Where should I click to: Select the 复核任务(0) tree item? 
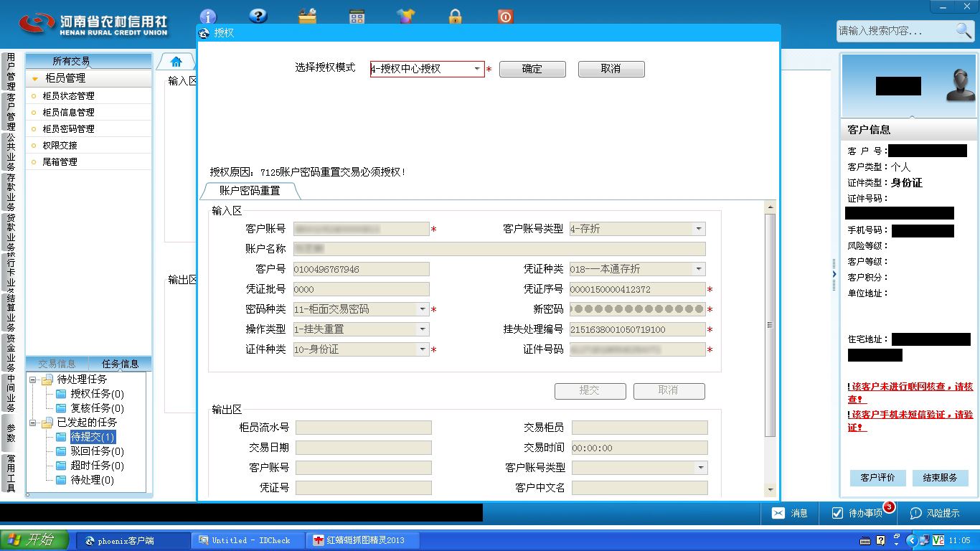click(97, 408)
